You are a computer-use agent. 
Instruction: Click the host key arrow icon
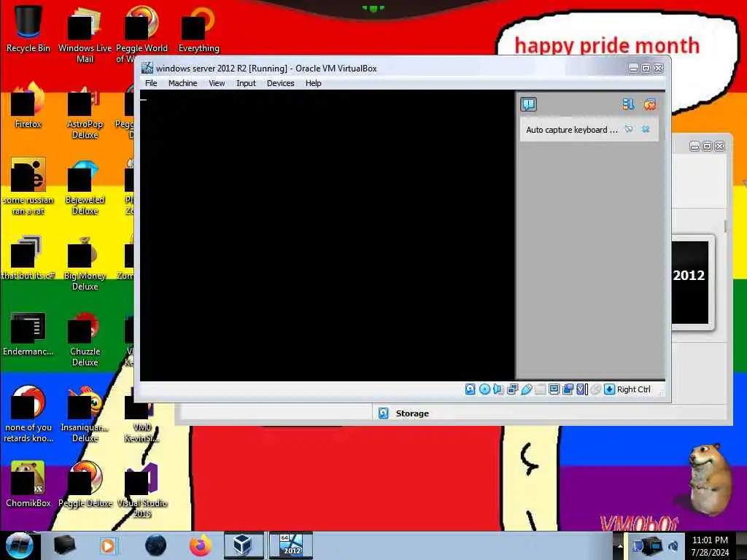pyautogui.click(x=609, y=389)
